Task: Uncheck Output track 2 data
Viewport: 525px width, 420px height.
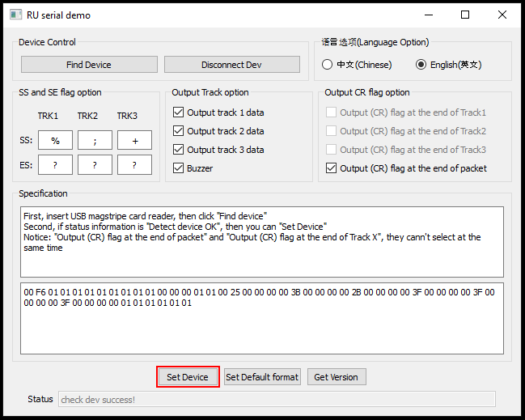Action: tap(179, 131)
